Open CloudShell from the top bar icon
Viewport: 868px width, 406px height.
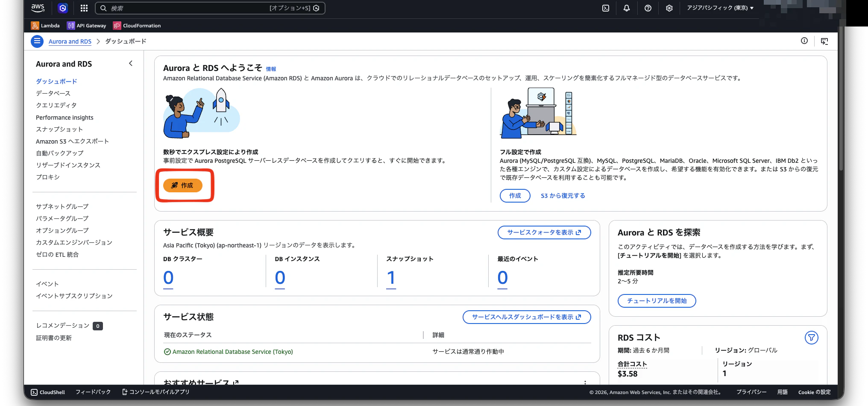coord(606,8)
